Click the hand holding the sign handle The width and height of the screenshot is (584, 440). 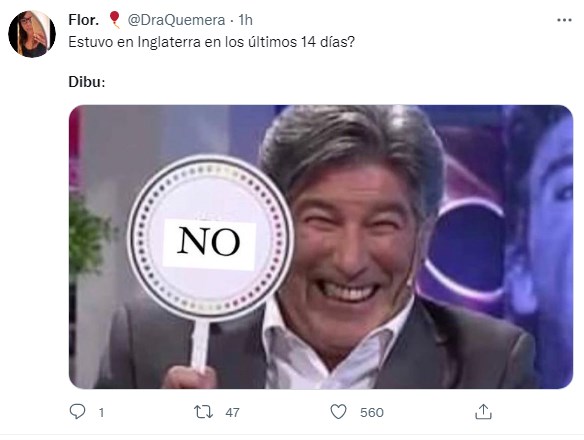click(x=190, y=377)
